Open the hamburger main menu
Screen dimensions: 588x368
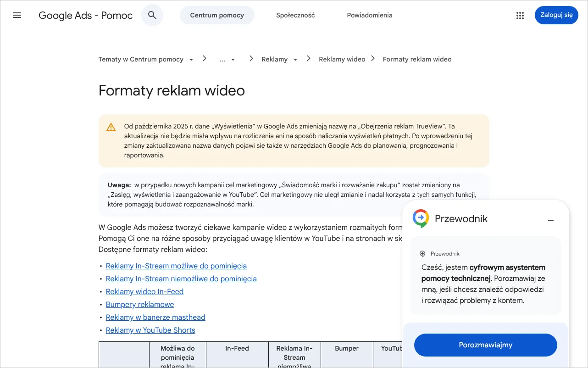pyautogui.click(x=17, y=15)
